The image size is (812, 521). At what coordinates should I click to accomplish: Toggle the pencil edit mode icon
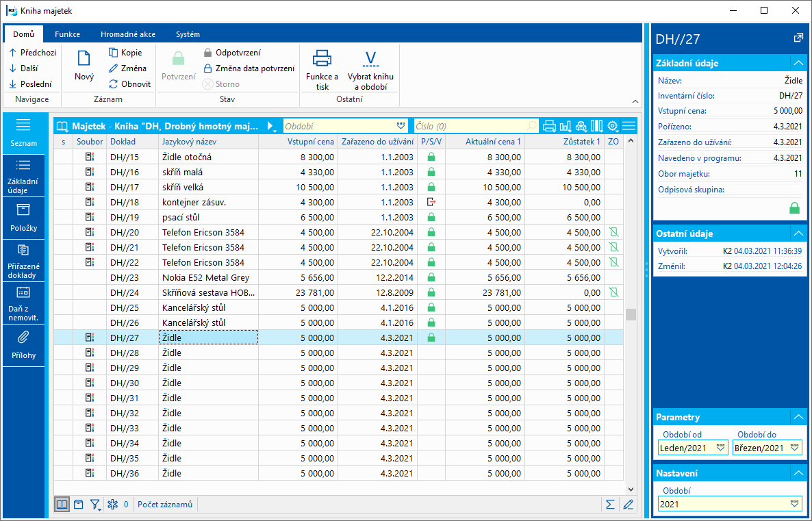(x=628, y=505)
